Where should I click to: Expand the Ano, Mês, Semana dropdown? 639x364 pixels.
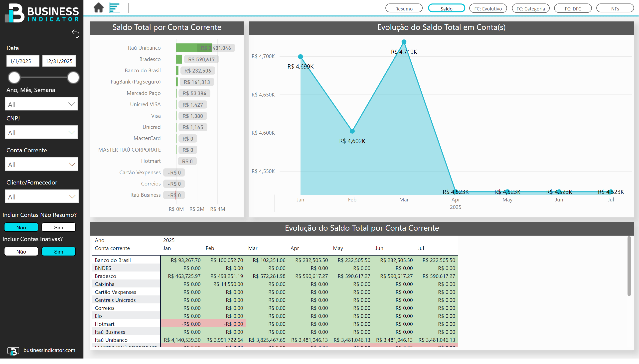click(x=41, y=104)
